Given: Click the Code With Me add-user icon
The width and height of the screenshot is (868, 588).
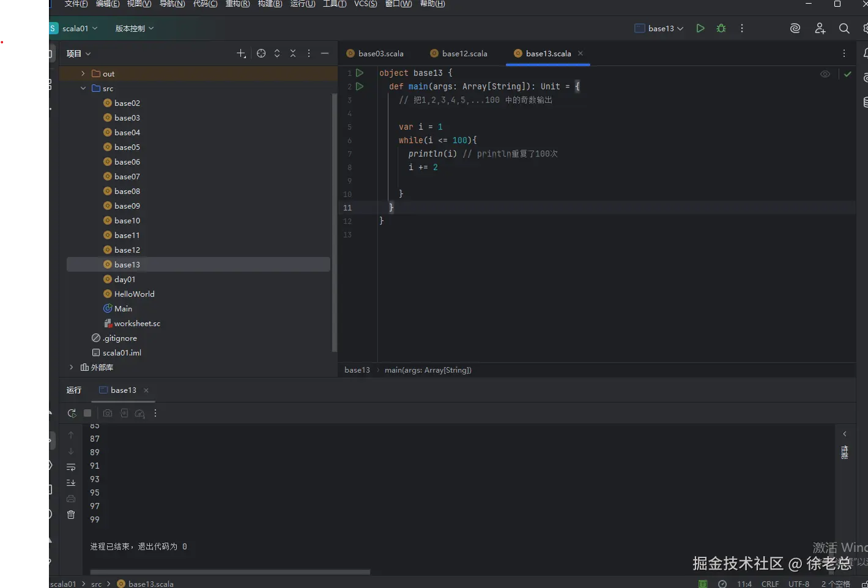Looking at the screenshot, I should click(x=820, y=28).
